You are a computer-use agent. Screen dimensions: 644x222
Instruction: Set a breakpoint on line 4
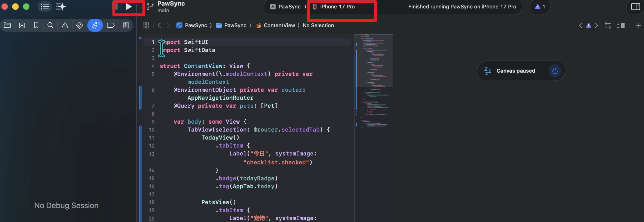coord(152,66)
